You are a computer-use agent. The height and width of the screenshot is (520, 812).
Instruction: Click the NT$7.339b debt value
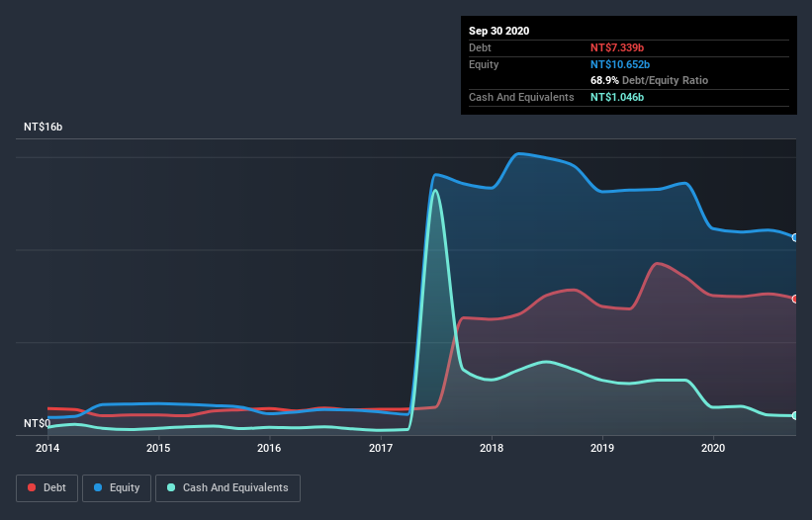click(617, 47)
